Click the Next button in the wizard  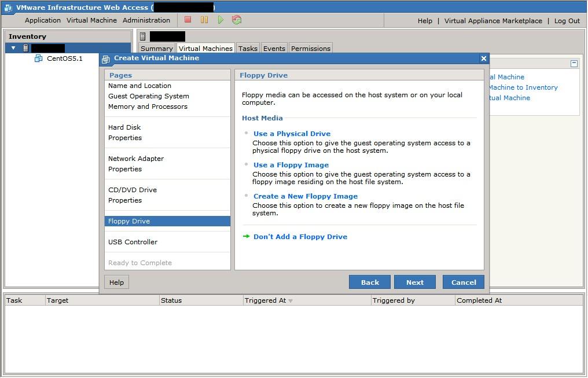pyautogui.click(x=415, y=282)
